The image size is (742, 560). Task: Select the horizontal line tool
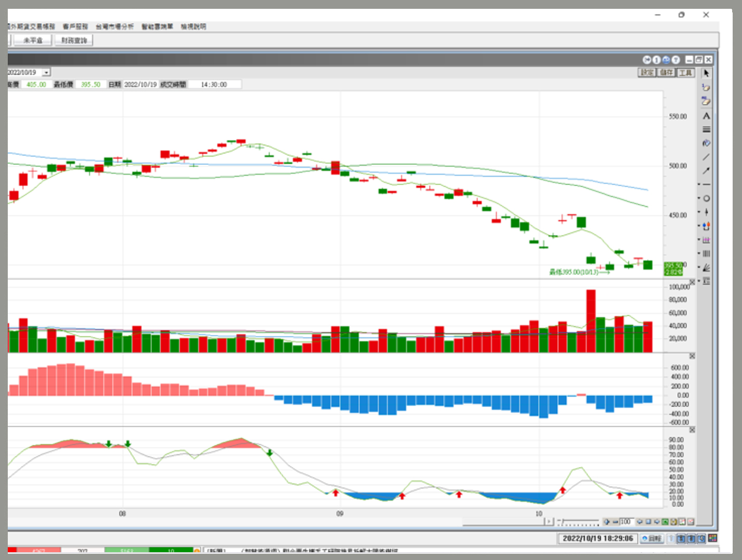click(707, 185)
